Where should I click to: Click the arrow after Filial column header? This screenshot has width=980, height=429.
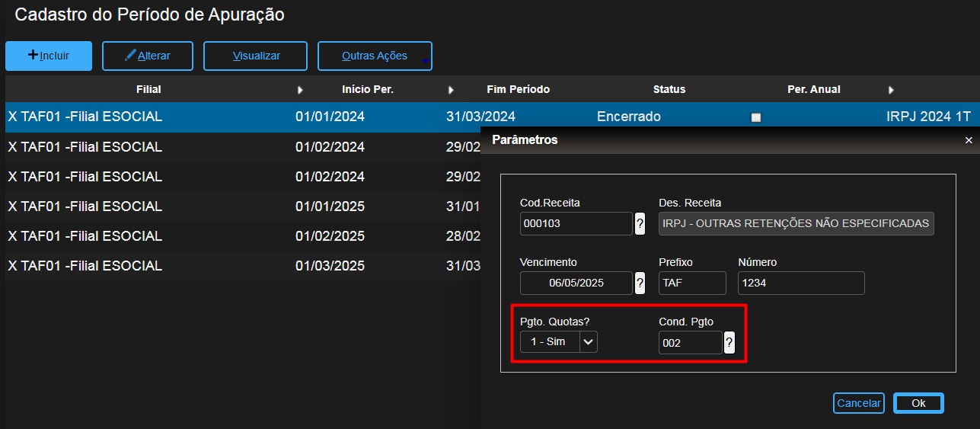pyautogui.click(x=300, y=90)
